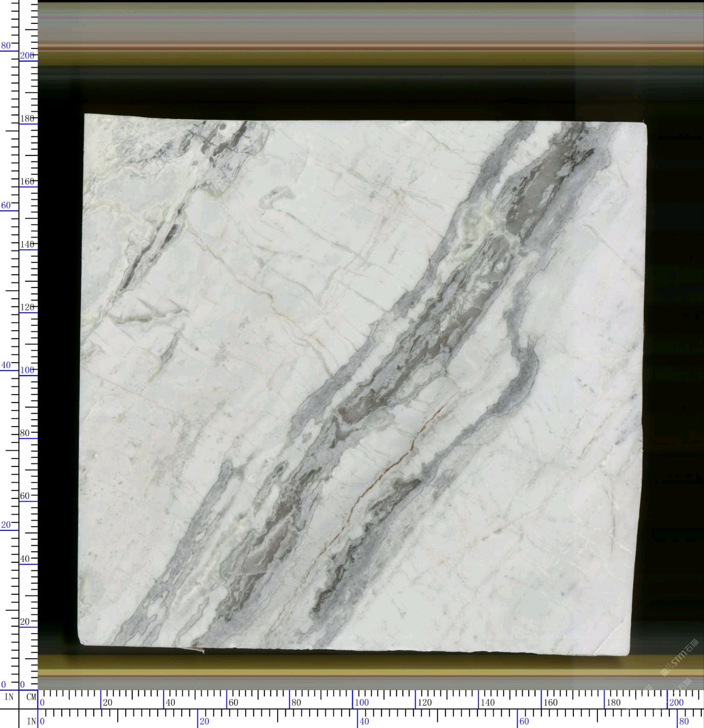Select the 100 cm label on the bottom ruler

point(362,702)
